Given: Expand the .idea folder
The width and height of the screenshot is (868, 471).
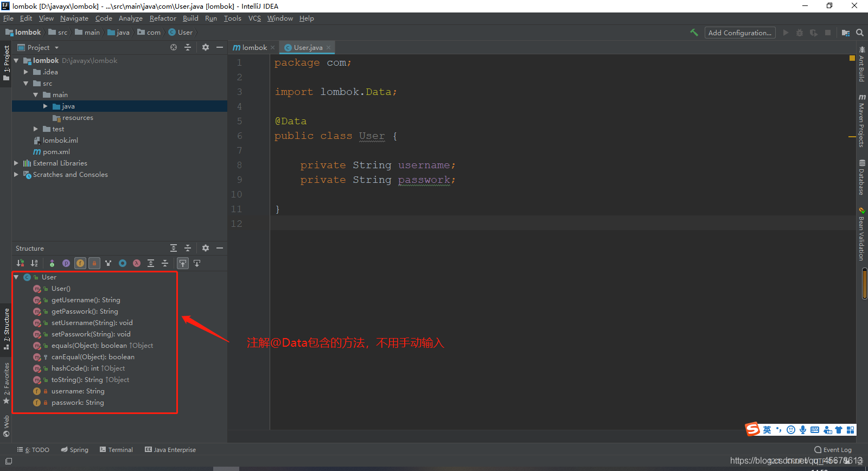Looking at the screenshot, I should [x=26, y=72].
